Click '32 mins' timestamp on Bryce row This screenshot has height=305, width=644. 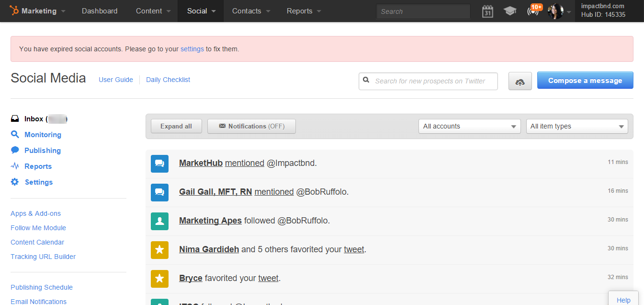(x=618, y=277)
